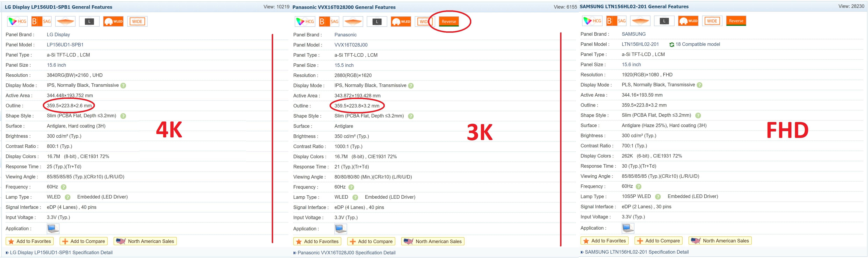Click the 262K (6-bit) , CIE1931 72% text
The width and height of the screenshot is (868, 258).
point(652,156)
